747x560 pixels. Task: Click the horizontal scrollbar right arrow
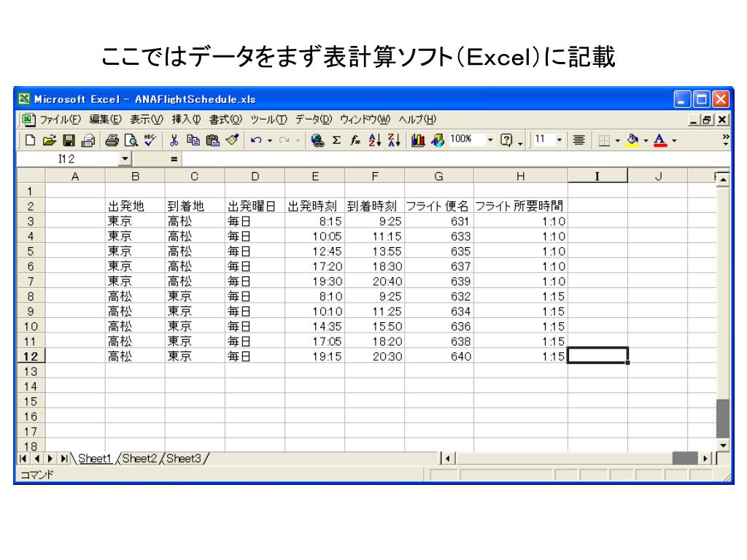pyautogui.click(x=705, y=459)
